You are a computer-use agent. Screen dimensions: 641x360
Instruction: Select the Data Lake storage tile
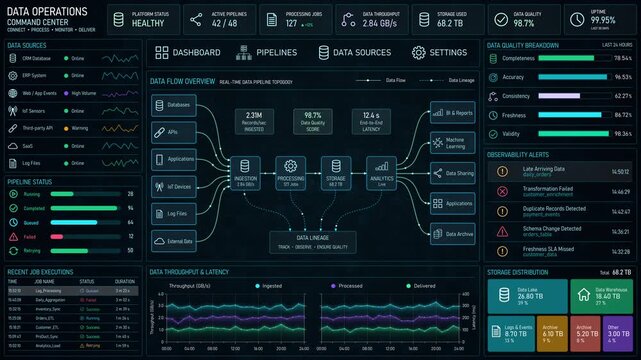[x=527, y=296]
